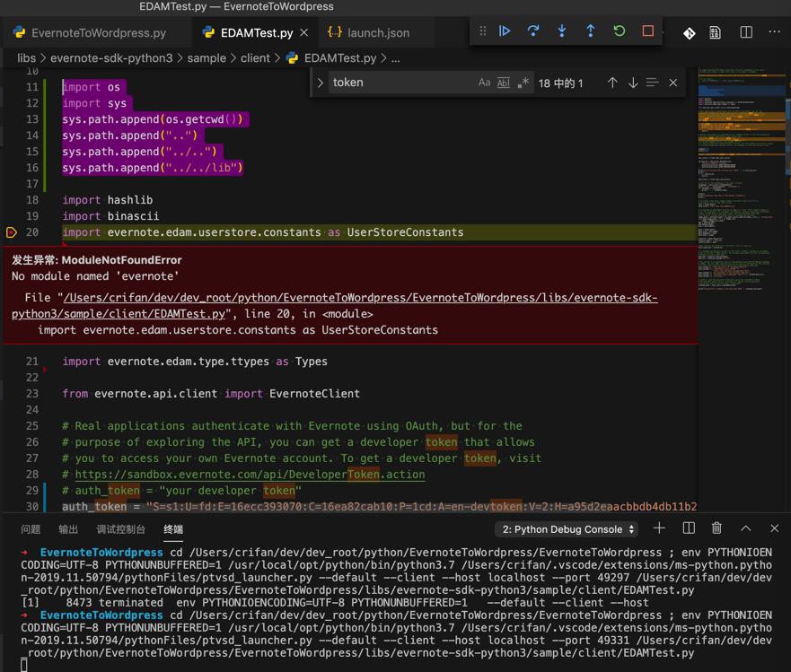Split the editor to the right
This screenshot has width=791, height=672.
746,32
